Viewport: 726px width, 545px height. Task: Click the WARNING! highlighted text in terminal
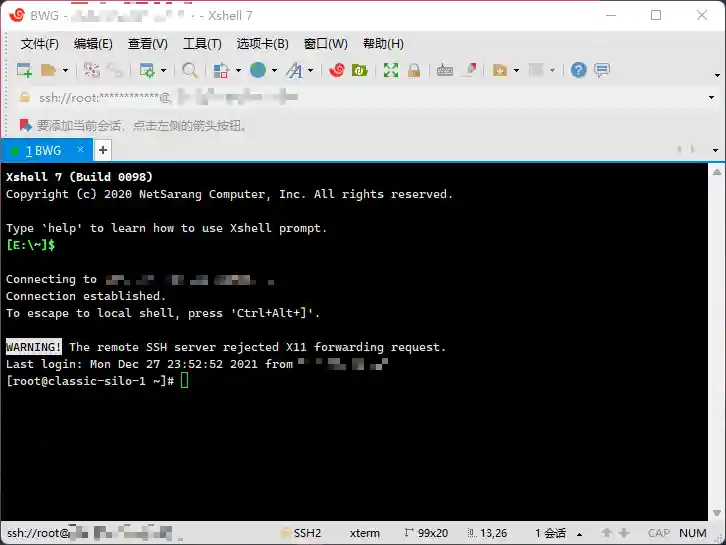(x=34, y=347)
